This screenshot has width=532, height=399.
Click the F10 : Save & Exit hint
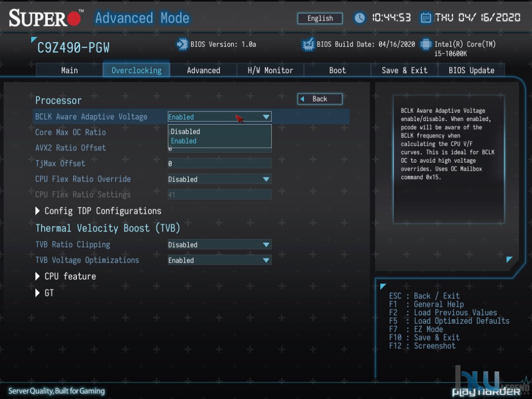[x=425, y=337]
